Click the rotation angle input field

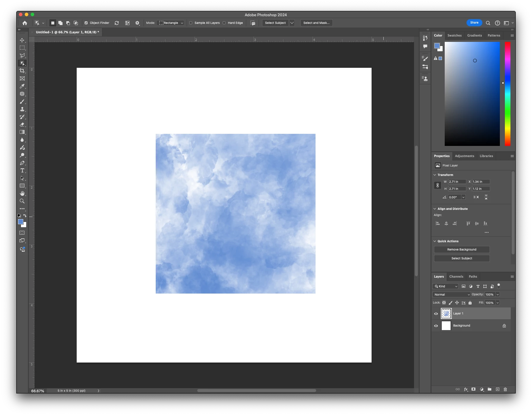click(x=454, y=197)
